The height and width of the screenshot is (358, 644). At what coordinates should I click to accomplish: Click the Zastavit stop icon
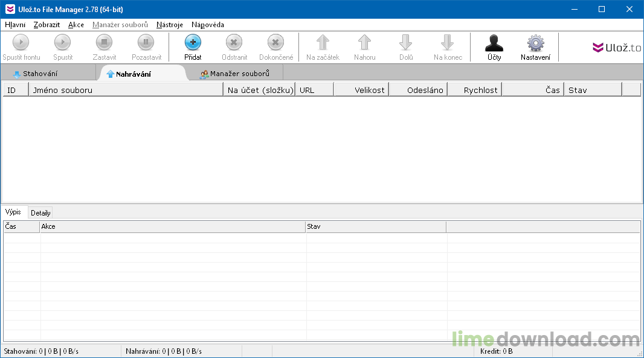(105, 42)
